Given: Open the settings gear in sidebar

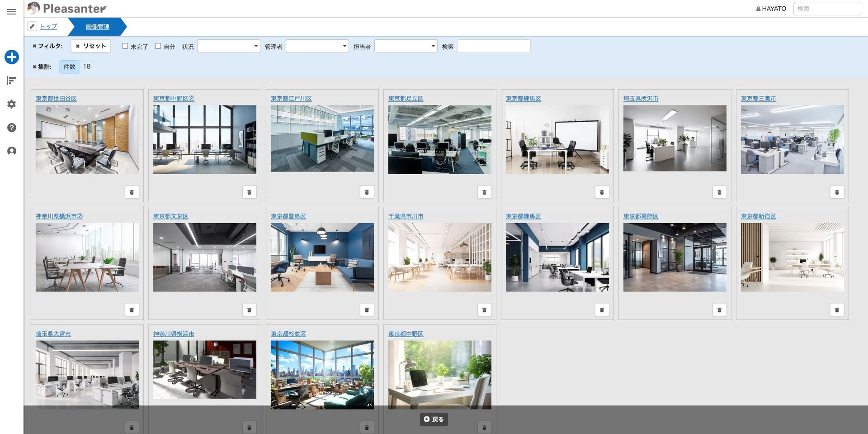Looking at the screenshot, I should point(12,104).
